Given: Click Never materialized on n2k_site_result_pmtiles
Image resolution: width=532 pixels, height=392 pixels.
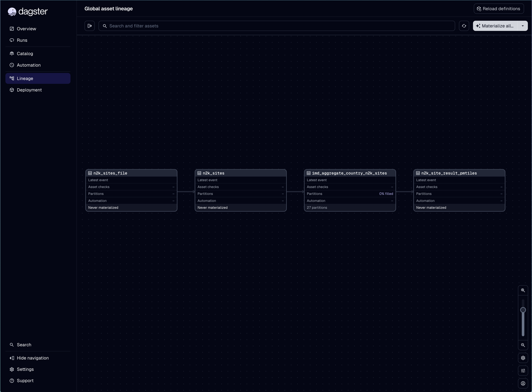Looking at the screenshot, I should [431, 208].
